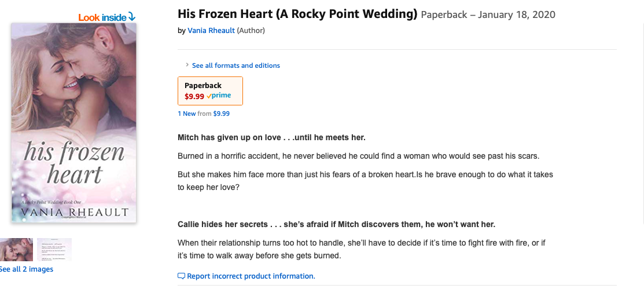Select the first front cover thumbnail

point(16,249)
